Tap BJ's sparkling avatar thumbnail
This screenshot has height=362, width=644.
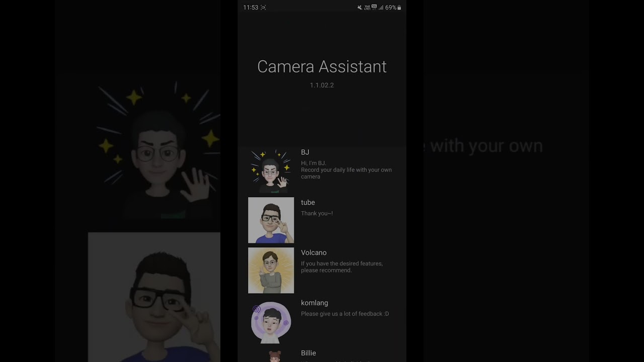pyautogui.click(x=271, y=170)
